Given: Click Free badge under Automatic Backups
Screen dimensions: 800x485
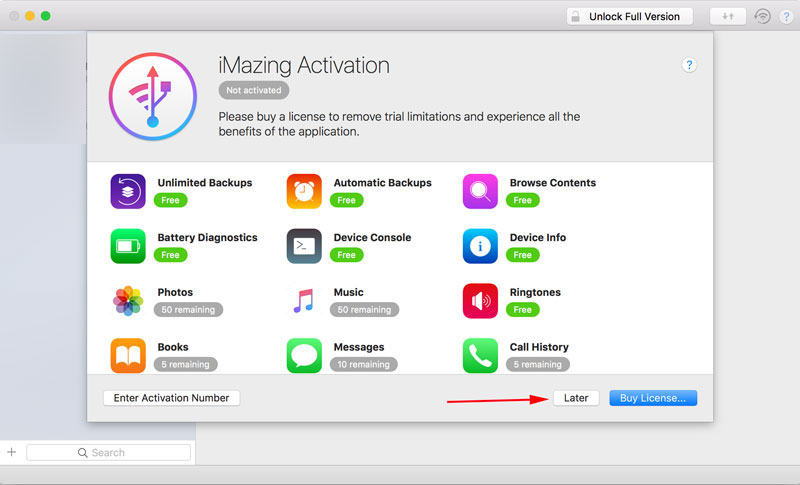Looking at the screenshot, I should coord(346,200).
